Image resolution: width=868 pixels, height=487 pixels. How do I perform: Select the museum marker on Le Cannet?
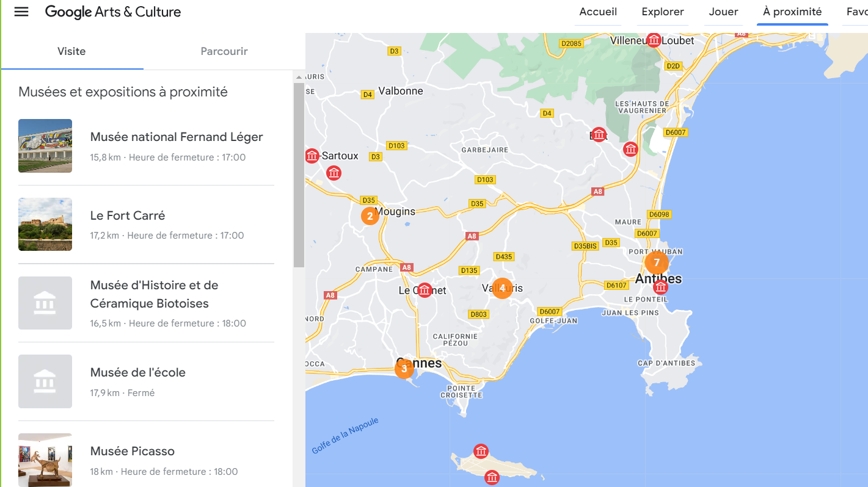[x=425, y=290]
